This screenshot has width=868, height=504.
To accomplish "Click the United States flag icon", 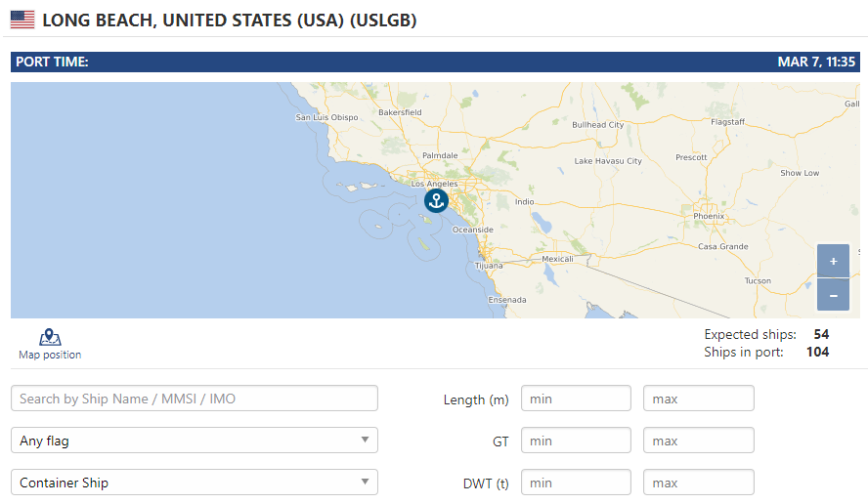I will click(x=22, y=20).
